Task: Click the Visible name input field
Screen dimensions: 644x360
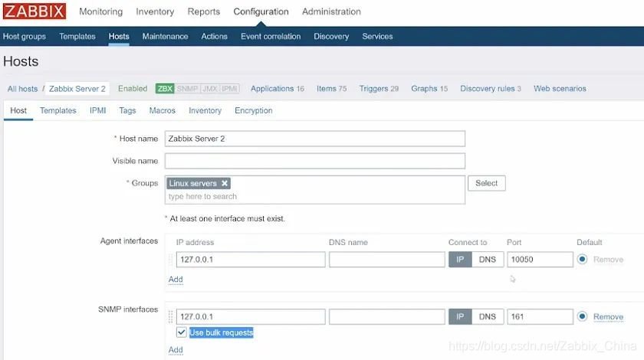Action: point(315,161)
